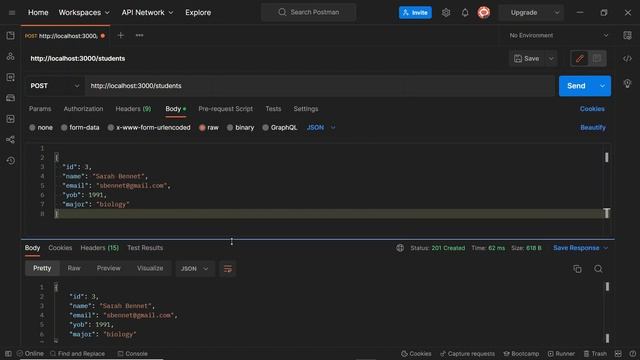This screenshot has width=640, height=360.
Task: Open the user avatar menu
Action: click(484, 13)
